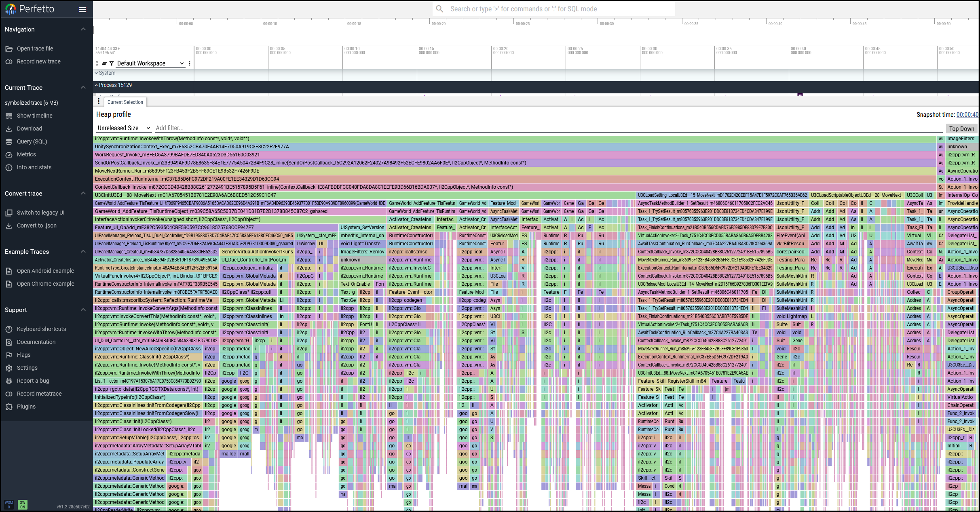Viewport: 980px width, 512px height.
Task: Click the Query (SQL) database icon
Action: tap(9, 141)
